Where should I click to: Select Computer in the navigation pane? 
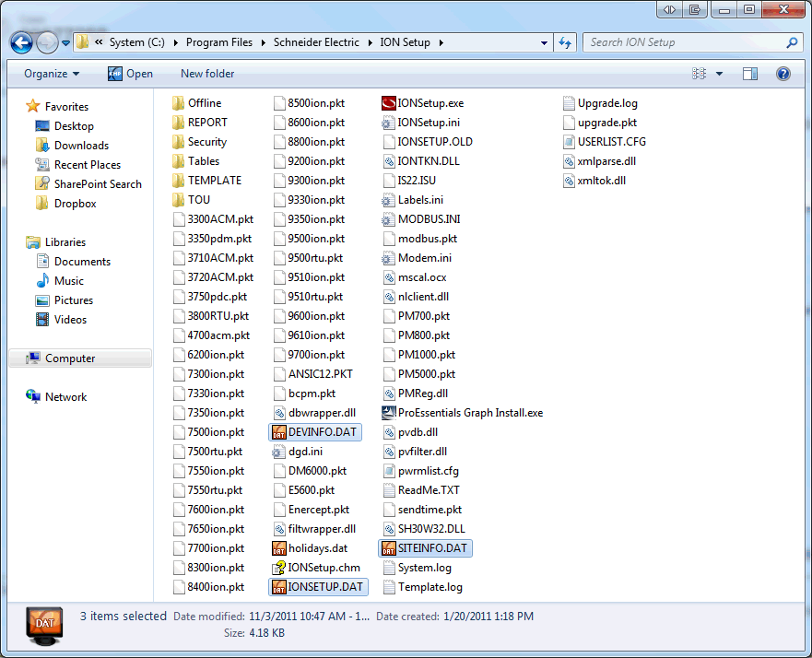click(x=80, y=358)
